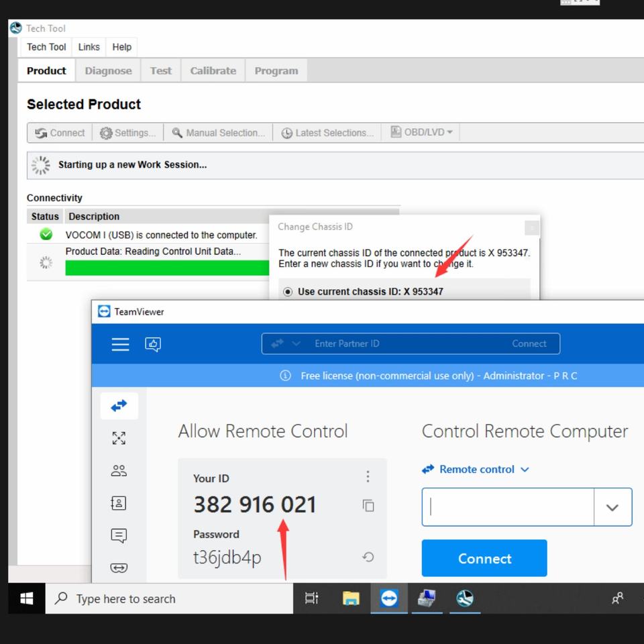Click the remote computer partner ID input box

[508, 507]
